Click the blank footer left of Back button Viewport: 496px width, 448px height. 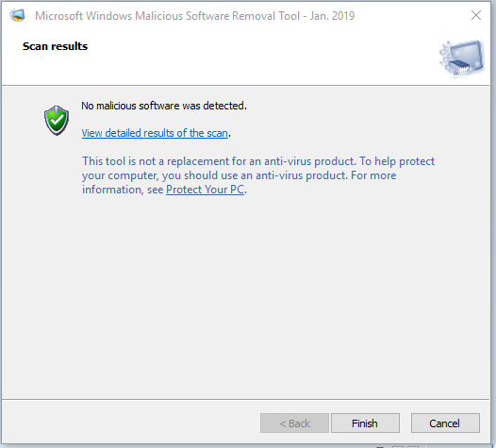click(131, 423)
